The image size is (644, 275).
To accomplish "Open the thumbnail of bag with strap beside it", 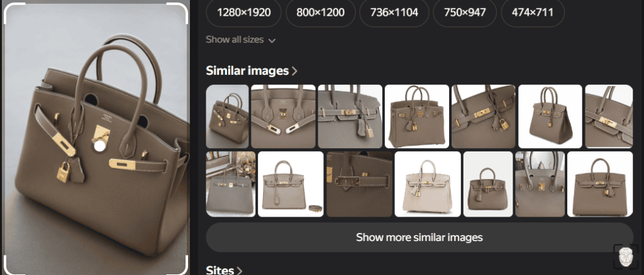I will pos(291,184).
